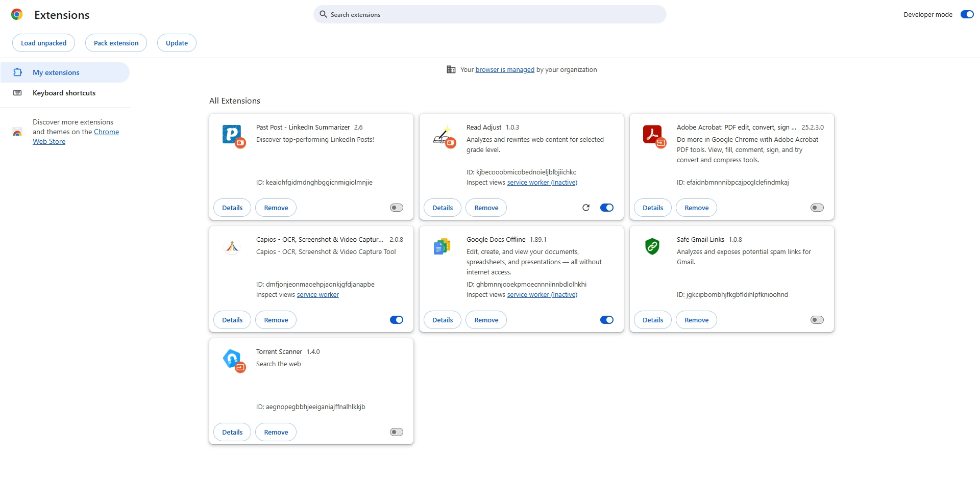Focus the Search extensions field

tap(490, 14)
